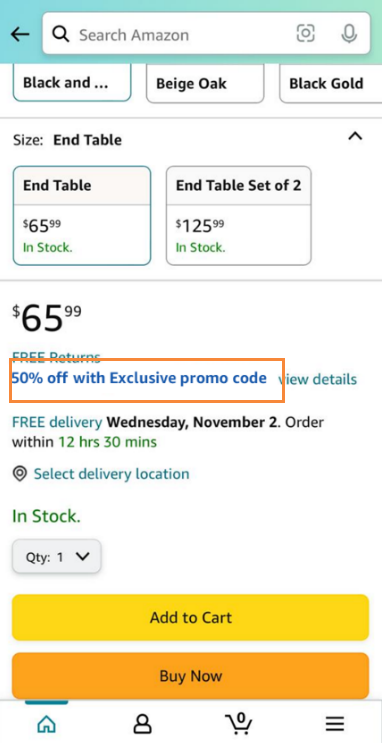Open the hamburger menu icon

click(335, 724)
